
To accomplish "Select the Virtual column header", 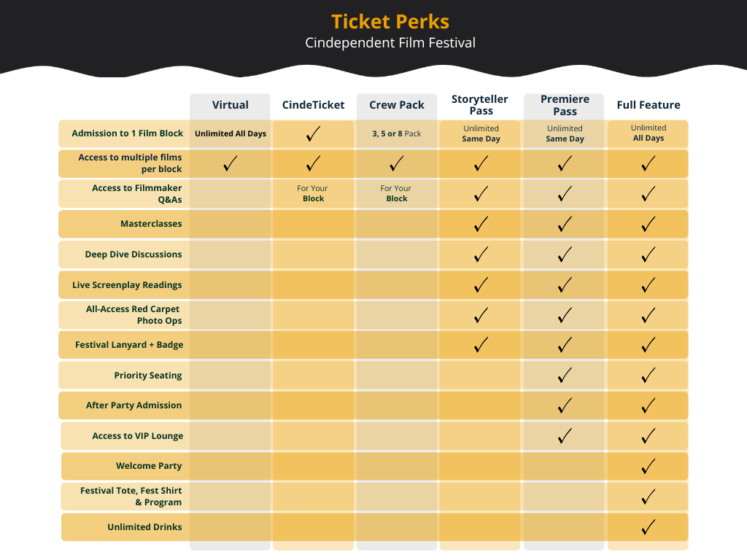I will (x=231, y=105).
